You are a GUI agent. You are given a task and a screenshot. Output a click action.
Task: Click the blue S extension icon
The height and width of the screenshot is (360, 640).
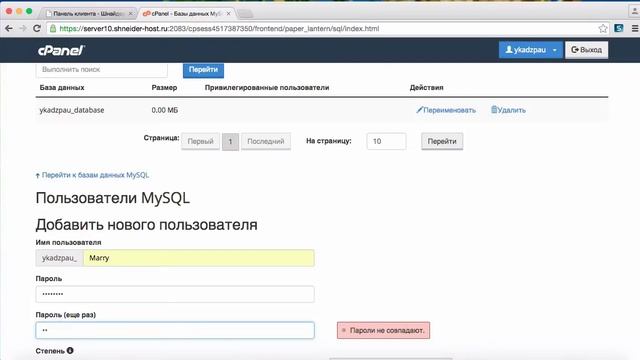coord(619,28)
